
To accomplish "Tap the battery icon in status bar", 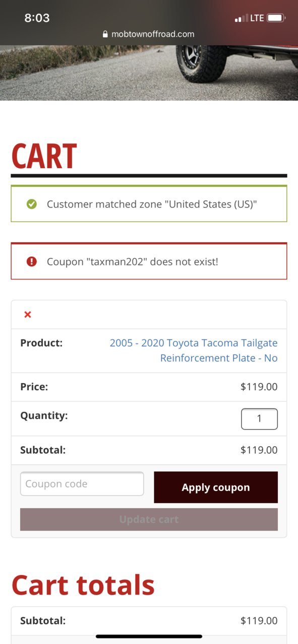I will tap(276, 18).
